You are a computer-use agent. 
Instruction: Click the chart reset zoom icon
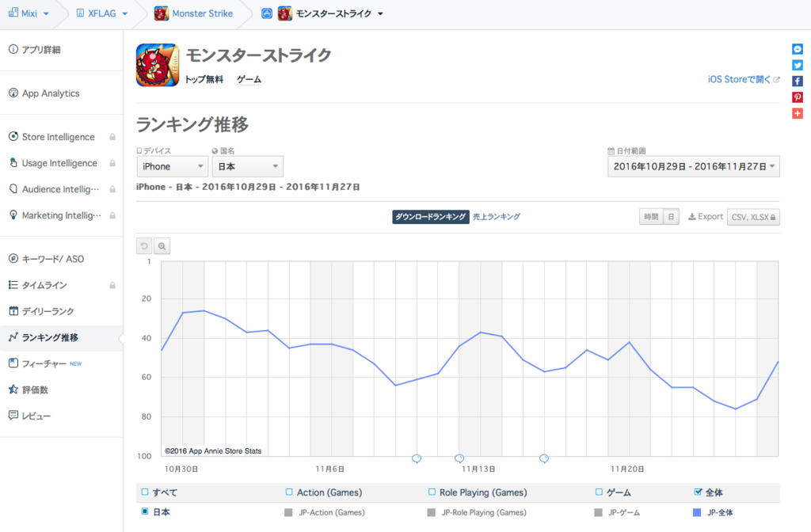[144, 246]
